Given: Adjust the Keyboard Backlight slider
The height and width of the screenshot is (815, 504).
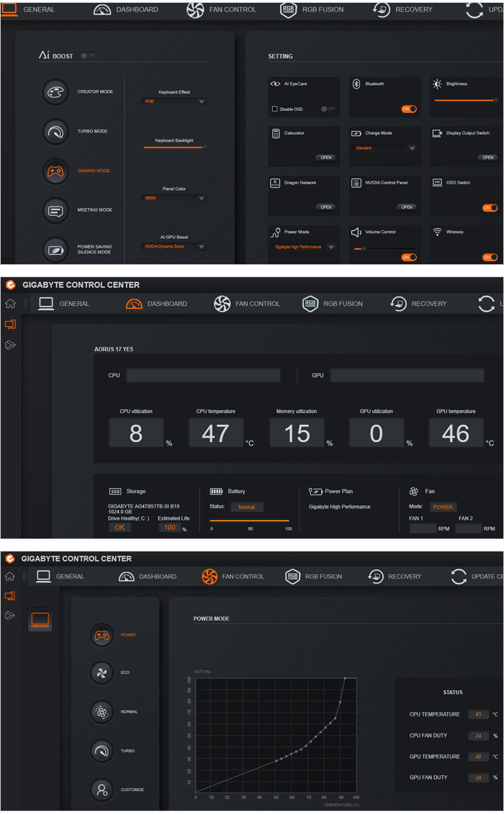Looking at the screenshot, I should point(175,148).
